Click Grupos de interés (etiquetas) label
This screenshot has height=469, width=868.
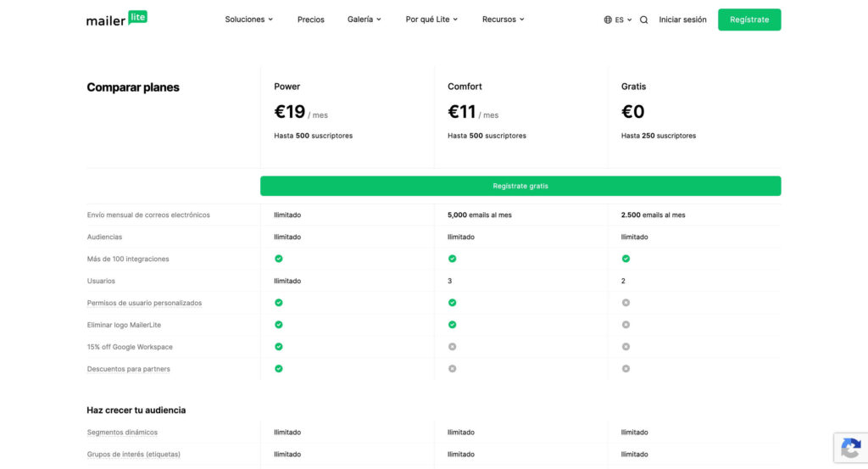coord(133,454)
